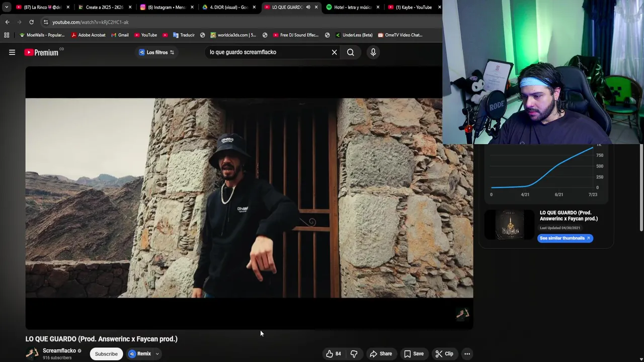Open Free DJ Sound Effects bookmark
This screenshot has width=644, height=362.
coord(296,35)
